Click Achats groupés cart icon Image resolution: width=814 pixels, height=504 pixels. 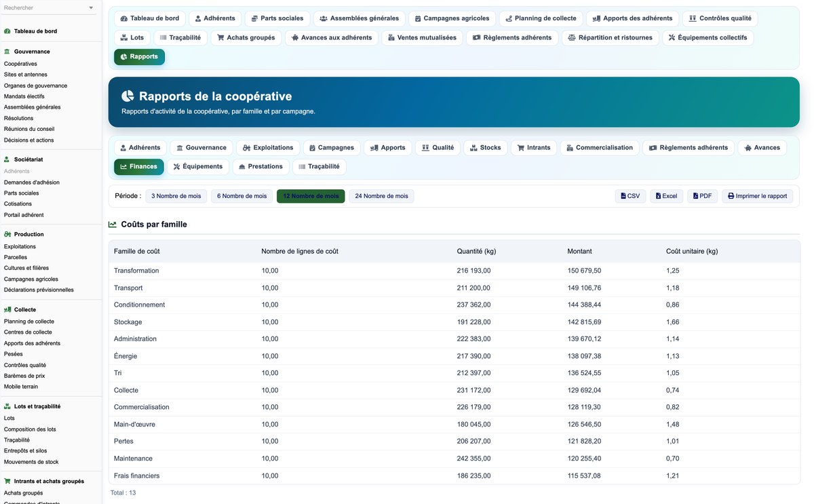220,38
